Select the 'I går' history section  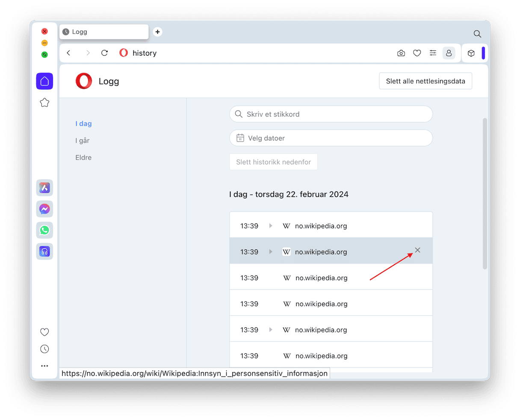coord(83,140)
